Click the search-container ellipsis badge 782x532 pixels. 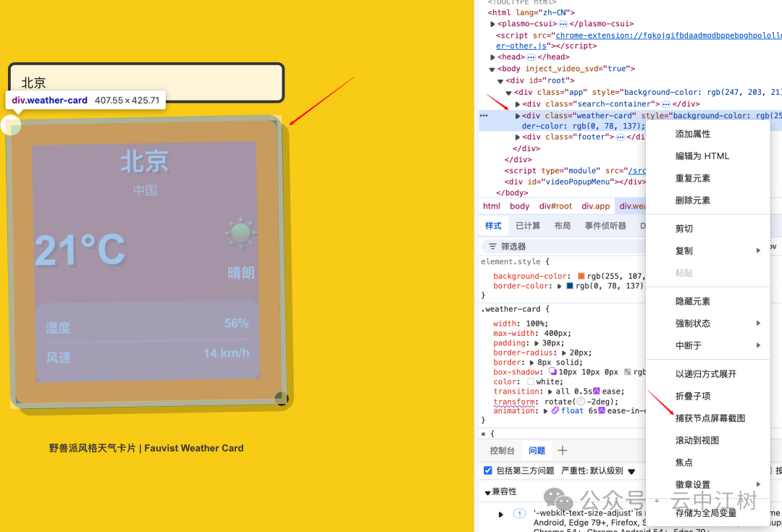[666, 104]
